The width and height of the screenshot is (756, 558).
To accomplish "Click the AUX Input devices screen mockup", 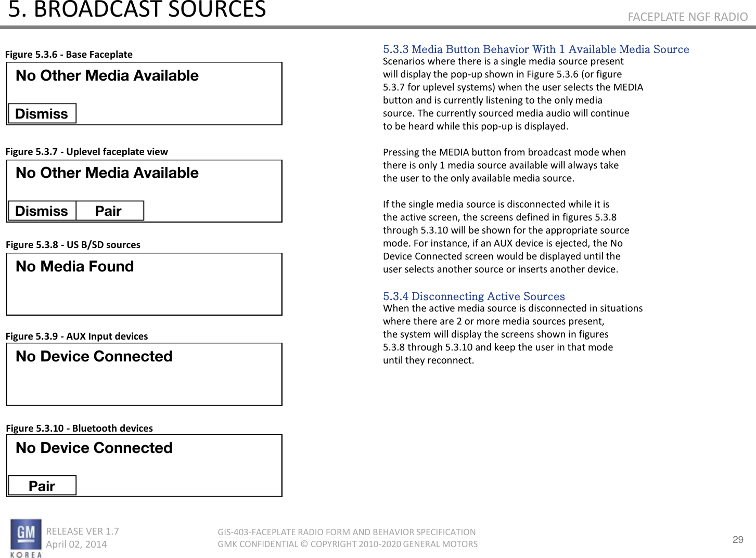I will (x=144, y=374).
